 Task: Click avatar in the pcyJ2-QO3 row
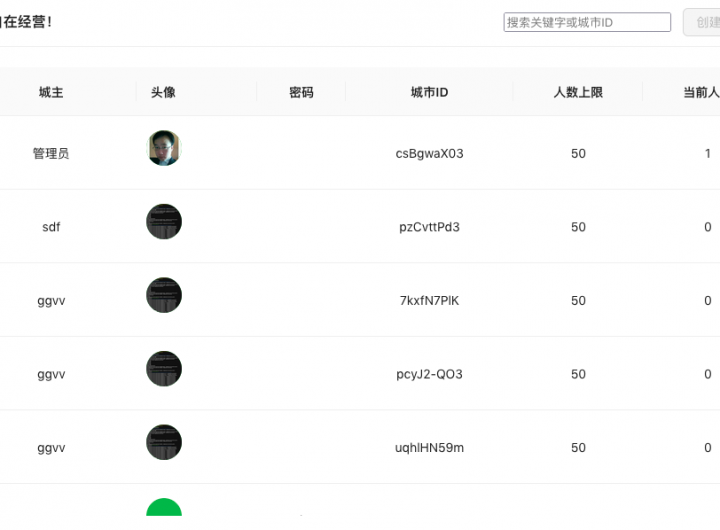coord(164,369)
